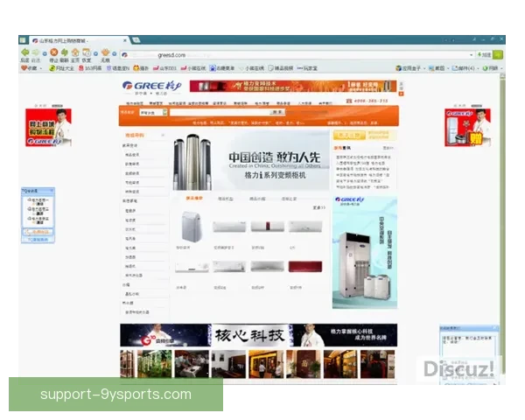Close the bottom-right chat popup
The width and height of the screenshot is (525, 420).
click(495, 328)
